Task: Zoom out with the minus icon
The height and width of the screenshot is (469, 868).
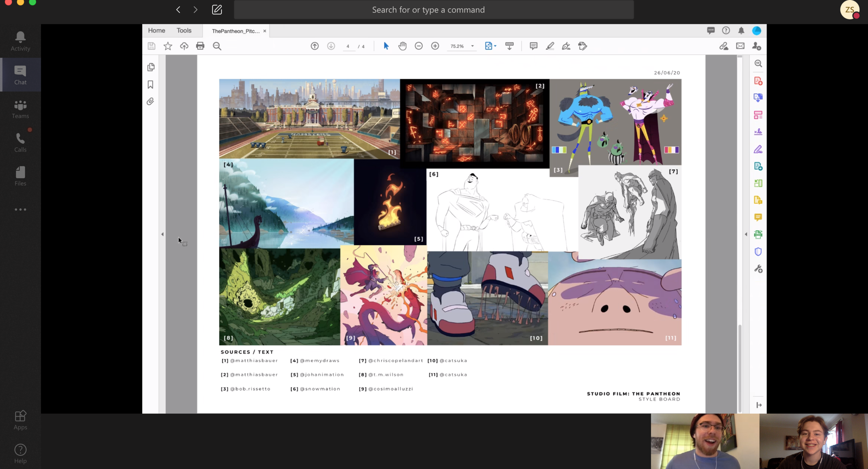Action: 419,46
